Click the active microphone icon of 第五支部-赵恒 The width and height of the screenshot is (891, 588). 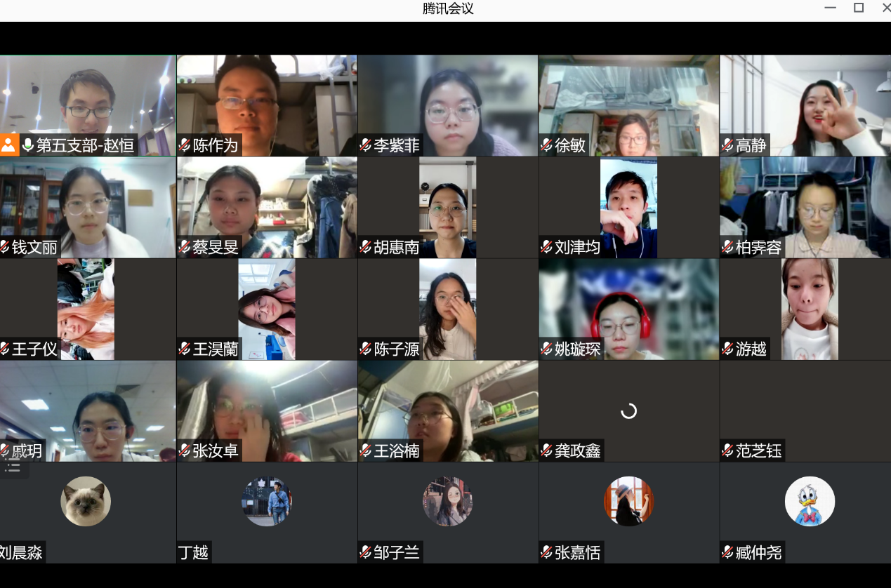[28, 145]
